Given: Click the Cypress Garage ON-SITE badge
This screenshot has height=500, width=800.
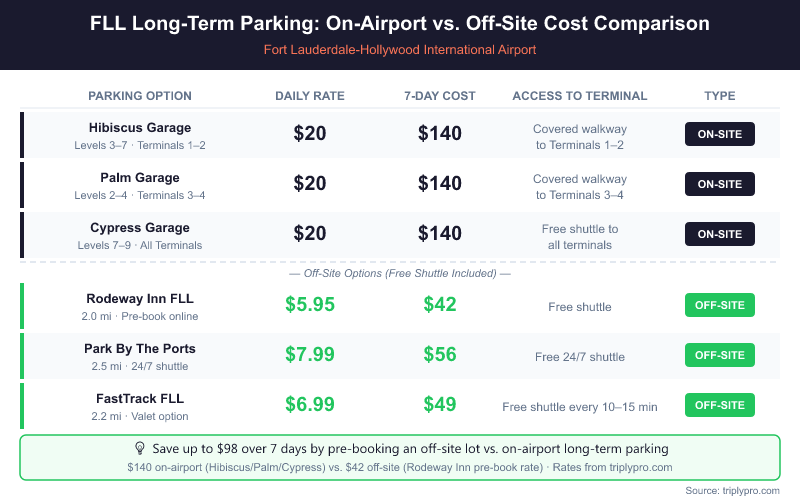Looking at the screenshot, I should [719, 234].
